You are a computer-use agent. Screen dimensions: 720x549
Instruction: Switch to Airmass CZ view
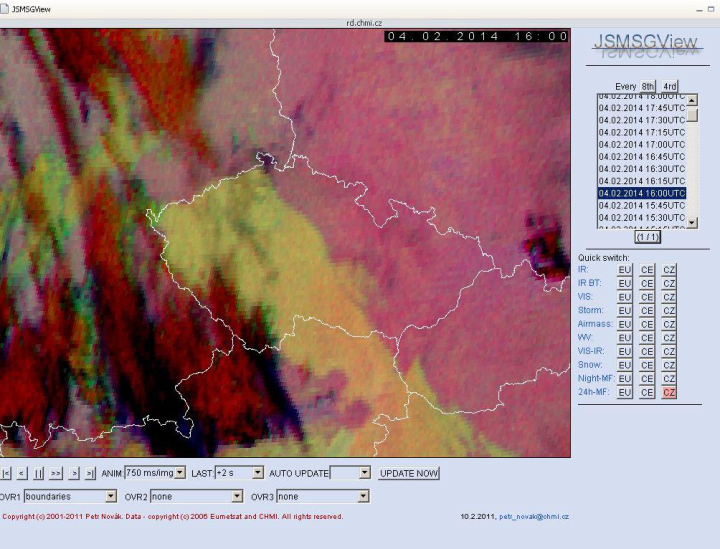pos(669,325)
